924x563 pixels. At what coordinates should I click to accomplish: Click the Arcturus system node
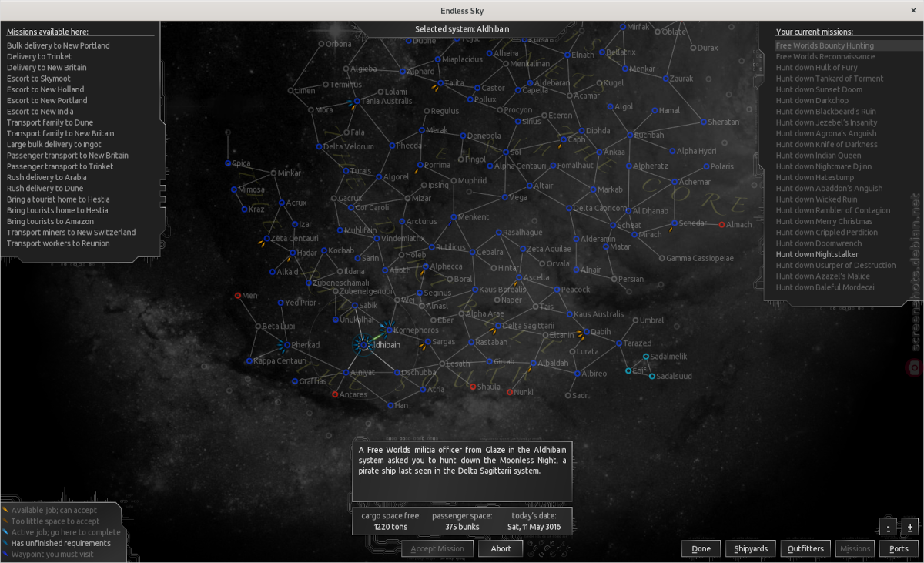[402, 222]
